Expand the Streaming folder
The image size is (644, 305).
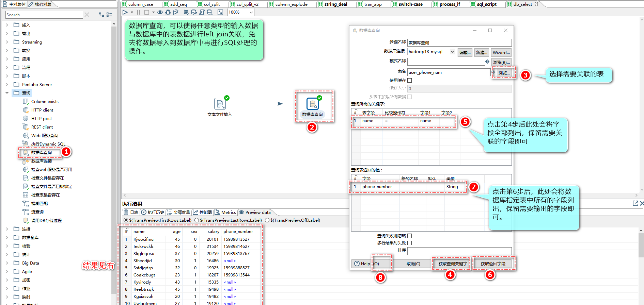pos(7,42)
